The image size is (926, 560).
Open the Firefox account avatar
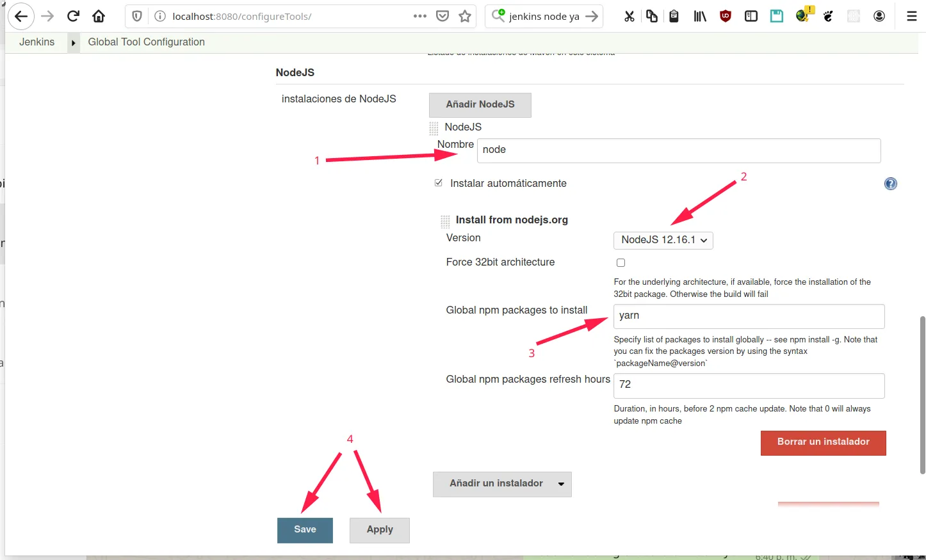click(879, 17)
